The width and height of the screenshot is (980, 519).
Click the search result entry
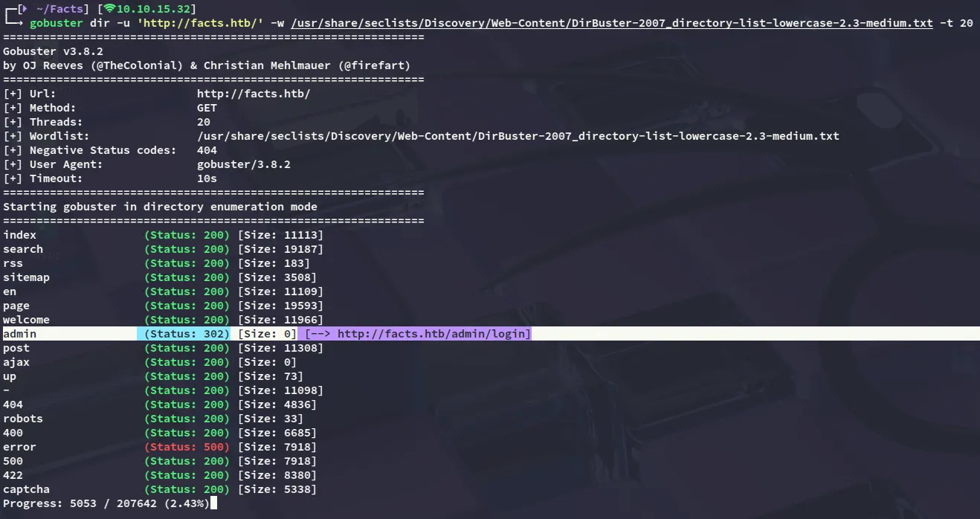pos(23,249)
